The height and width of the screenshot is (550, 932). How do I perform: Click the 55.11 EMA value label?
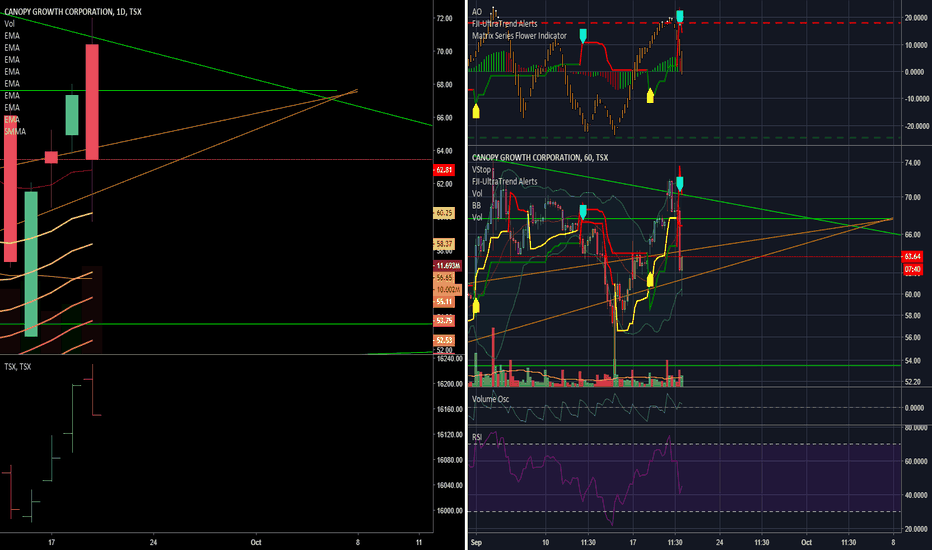click(444, 301)
